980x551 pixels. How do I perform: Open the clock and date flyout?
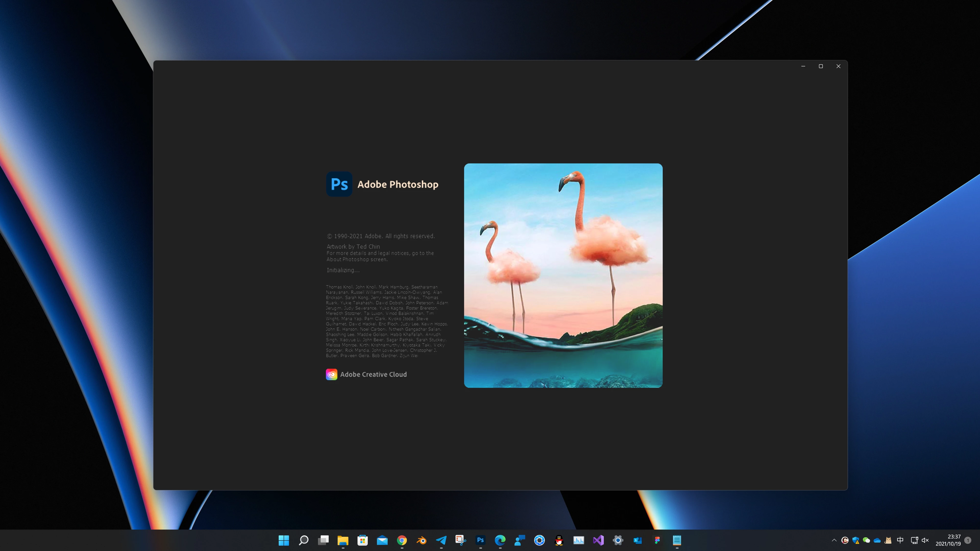coord(948,540)
